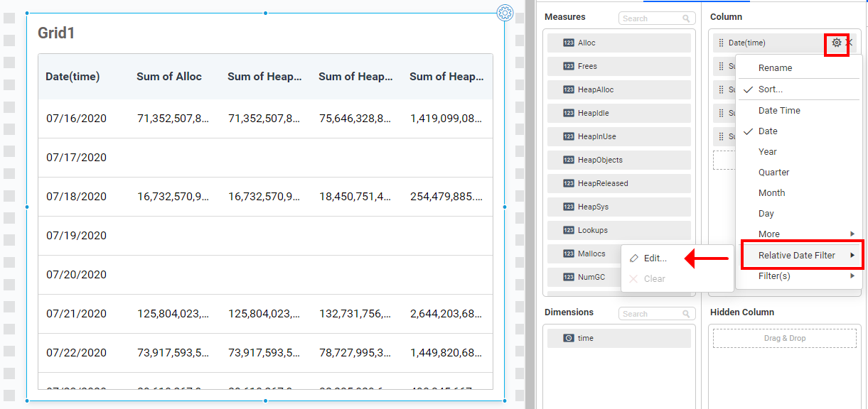Viewport: 868px width, 409px height.
Task: Click the drag handle of Date(time) column
Action: tap(721, 43)
